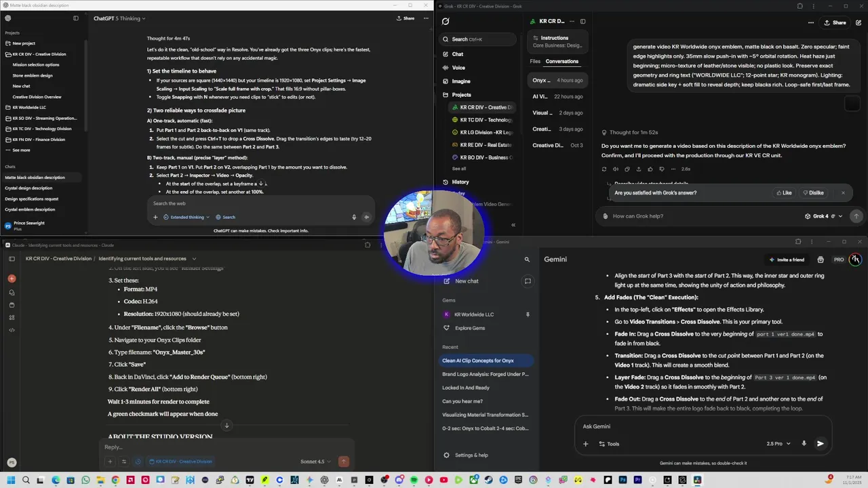Click the Share button in Grok
Screen dimensions: 868x488
point(835,22)
